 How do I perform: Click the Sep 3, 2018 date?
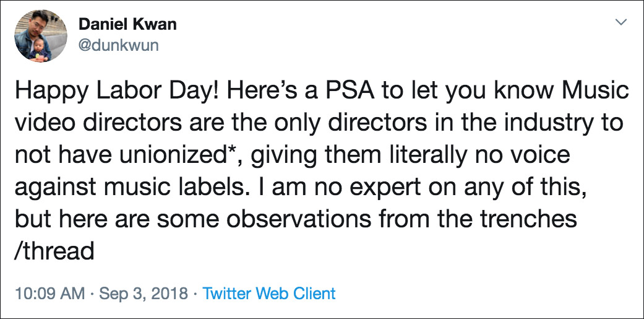pos(144,293)
